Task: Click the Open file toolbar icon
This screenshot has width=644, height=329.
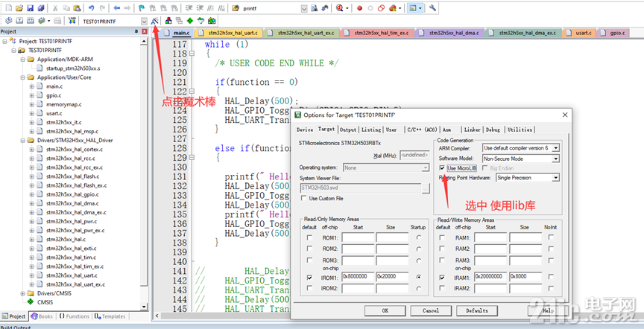Action: click(19, 7)
